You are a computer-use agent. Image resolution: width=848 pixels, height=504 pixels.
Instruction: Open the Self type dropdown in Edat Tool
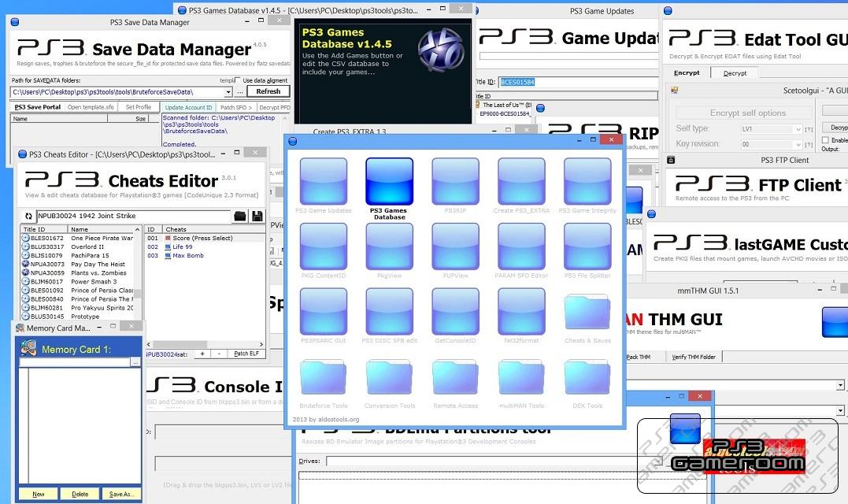tap(798, 128)
